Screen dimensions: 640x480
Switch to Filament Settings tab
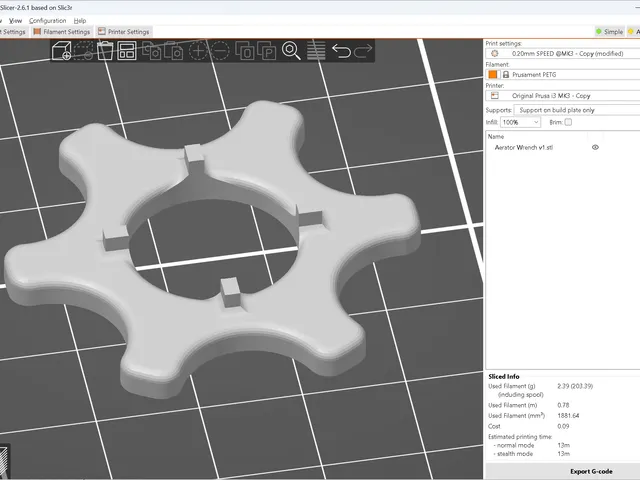(x=62, y=31)
